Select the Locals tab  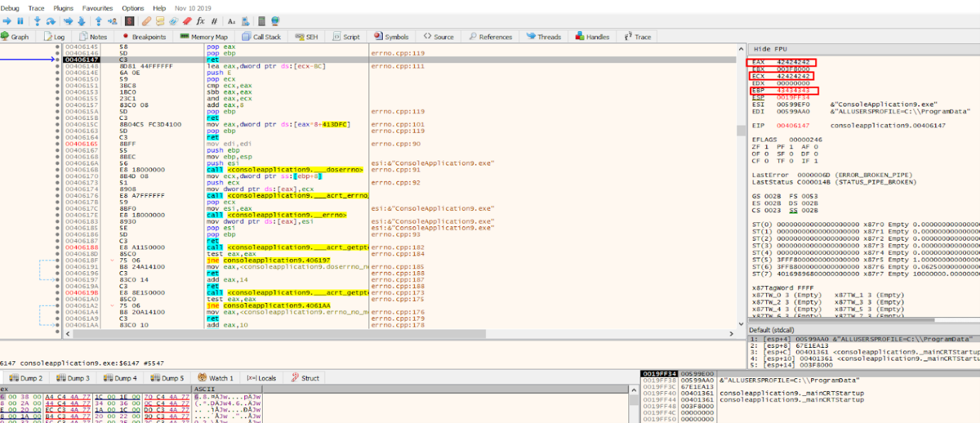pyautogui.click(x=261, y=378)
